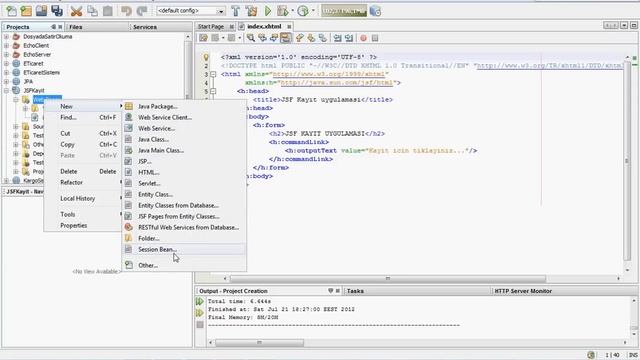
Task: Click the Copy icon in main toolbar
Action: [x=92, y=11]
